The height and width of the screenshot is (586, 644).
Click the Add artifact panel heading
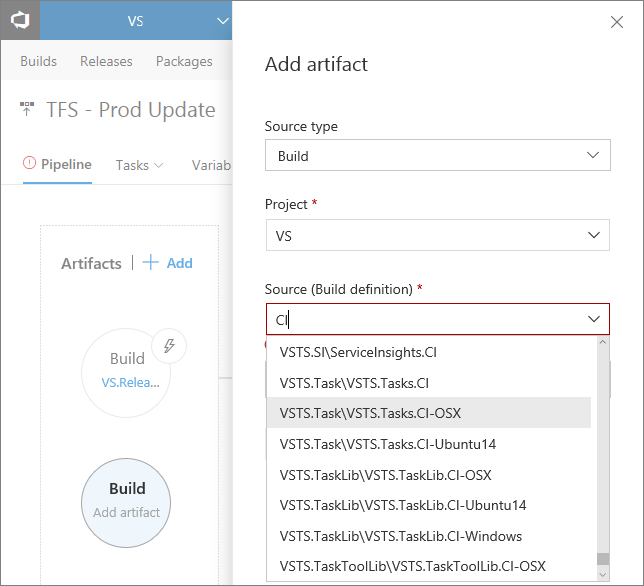(x=316, y=64)
